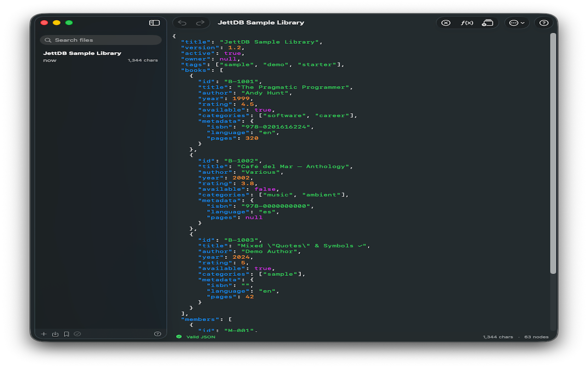588x368 pixels.
Task: Click the year value 2024
Action: (241, 257)
